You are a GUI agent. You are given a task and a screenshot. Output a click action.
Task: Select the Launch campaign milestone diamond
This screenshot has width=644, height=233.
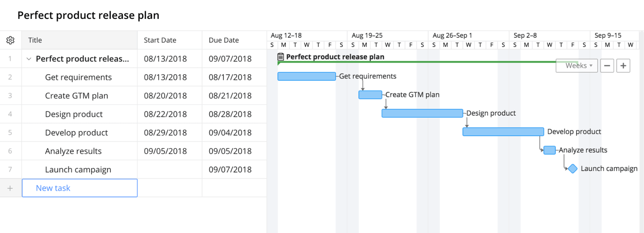[572, 168]
